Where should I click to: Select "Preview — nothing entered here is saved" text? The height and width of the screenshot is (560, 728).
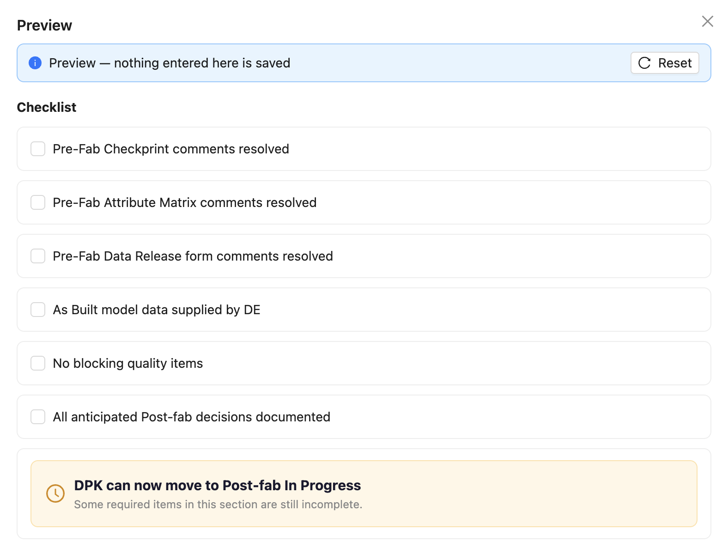click(x=170, y=63)
